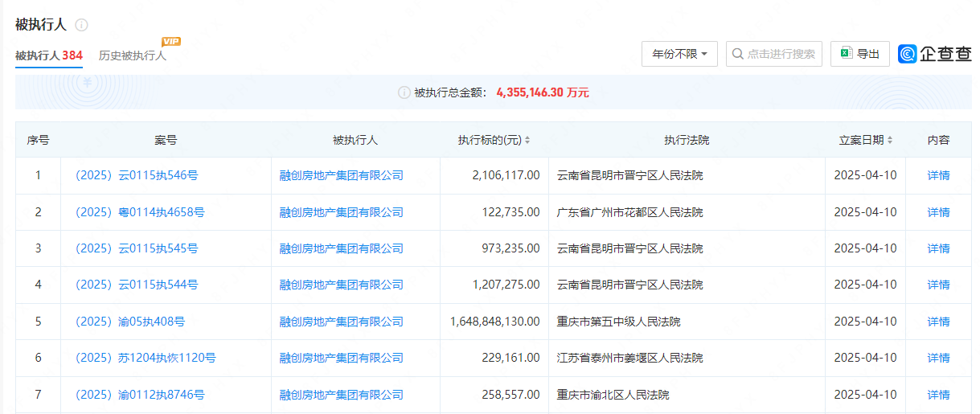Sort by 执行标的(元) column arrows
The image size is (980, 414).
(x=527, y=140)
